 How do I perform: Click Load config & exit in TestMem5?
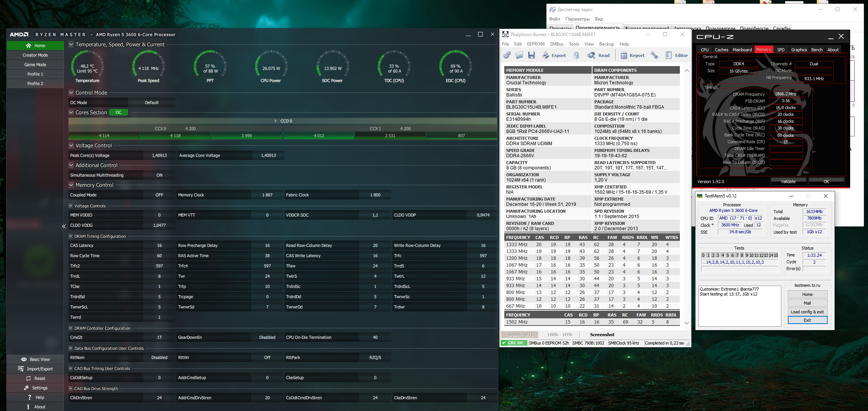[x=807, y=312]
